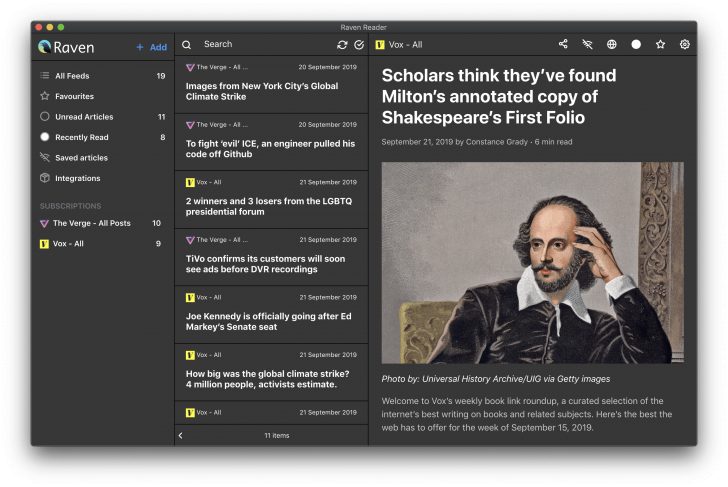Collapse article list with left chevron
Screen dimensions: 728x487
pos(181,435)
